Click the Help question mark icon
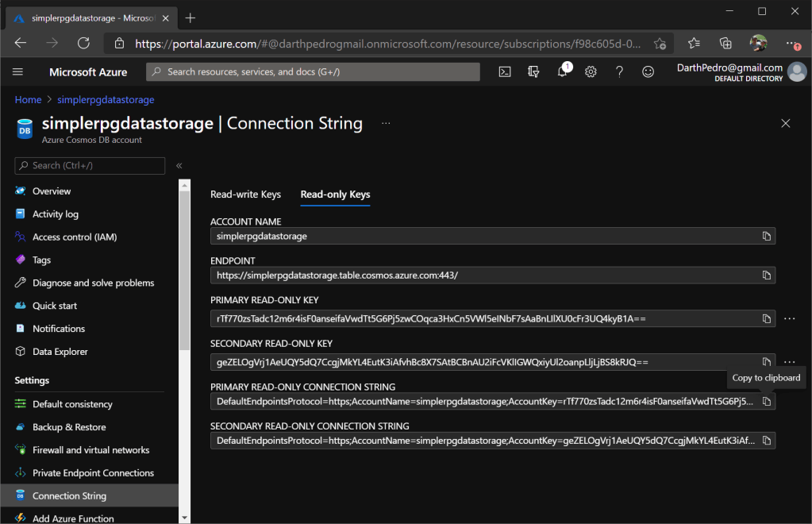Viewport: 812px width, 524px height. [619, 72]
